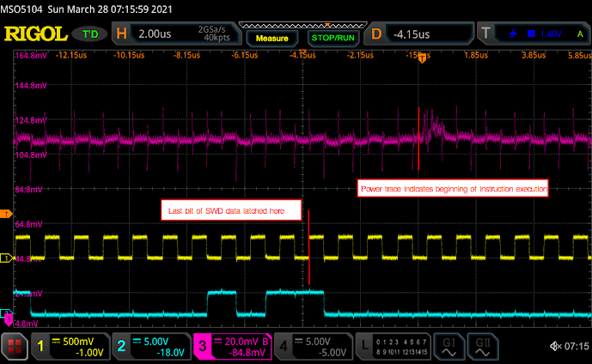Tap the 07:15 clock readout
The image size is (592, 364).
pyautogui.click(x=577, y=346)
